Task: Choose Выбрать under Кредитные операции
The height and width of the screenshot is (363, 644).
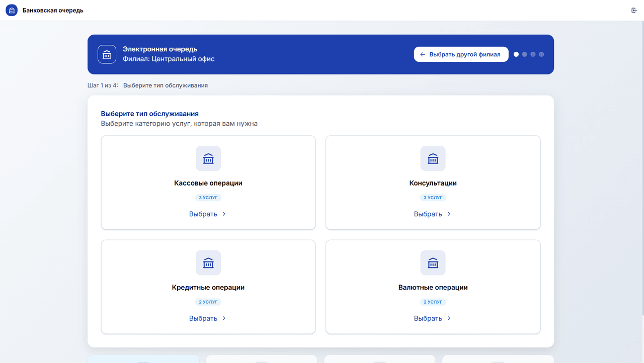Action: pyautogui.click(x=203, y=318)
